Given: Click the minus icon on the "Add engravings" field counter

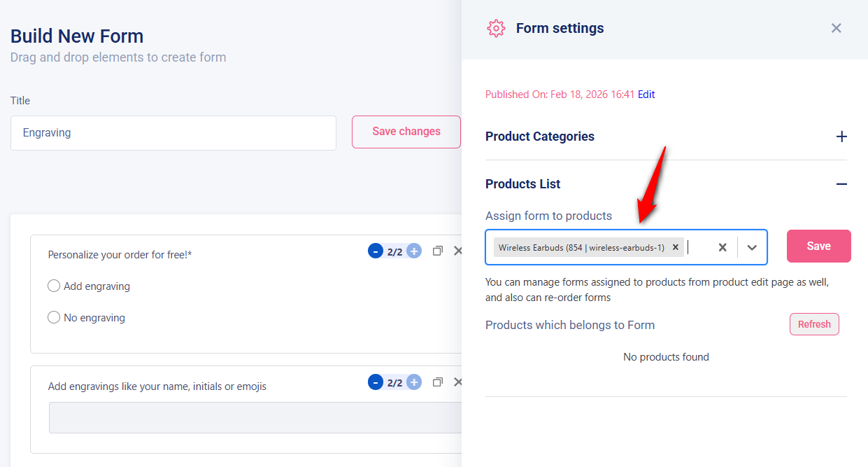Looking at the screenshot, I should (x=375, y=382).
